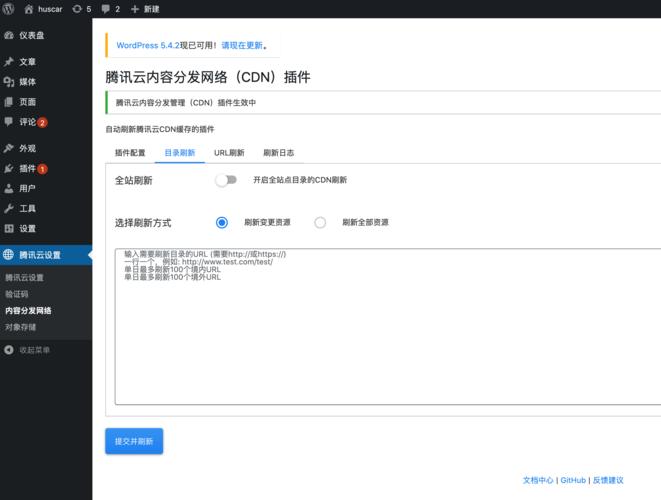Open the 反馈建议 footer link
This screenshot has width=661, height=500.
click(608, 480)
